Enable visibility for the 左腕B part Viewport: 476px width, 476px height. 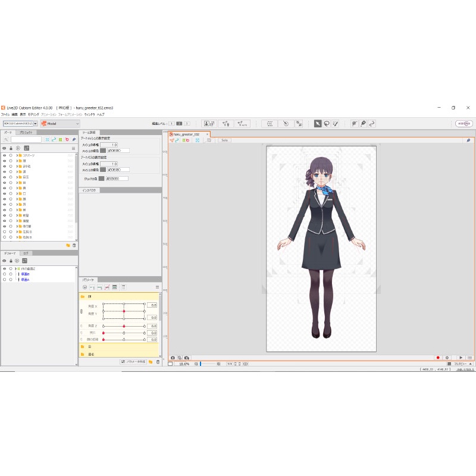[x=5, y=230]
